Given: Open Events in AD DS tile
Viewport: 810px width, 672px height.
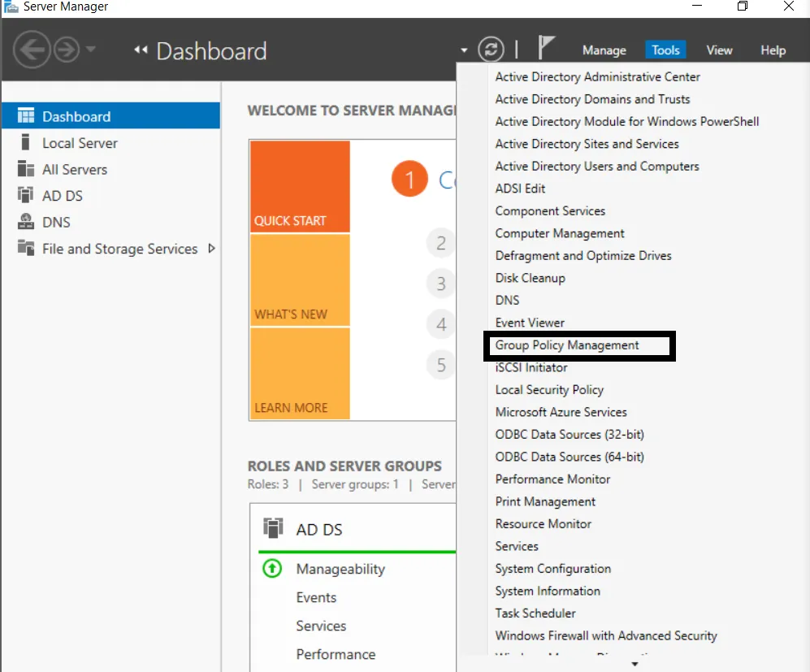Looking at the screenshot, I should click(316, 597).
